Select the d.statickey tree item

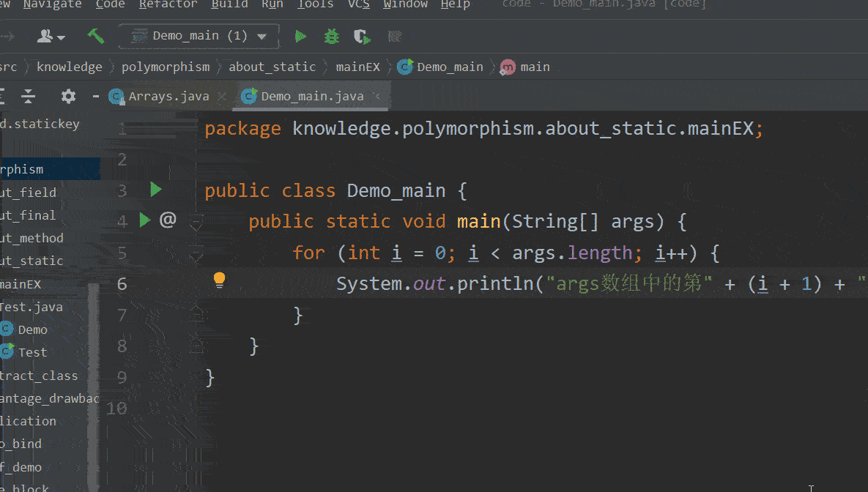point(40,124)
